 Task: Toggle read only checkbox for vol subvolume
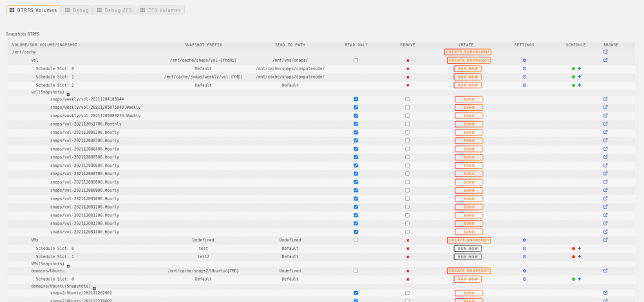click(355, 60)
